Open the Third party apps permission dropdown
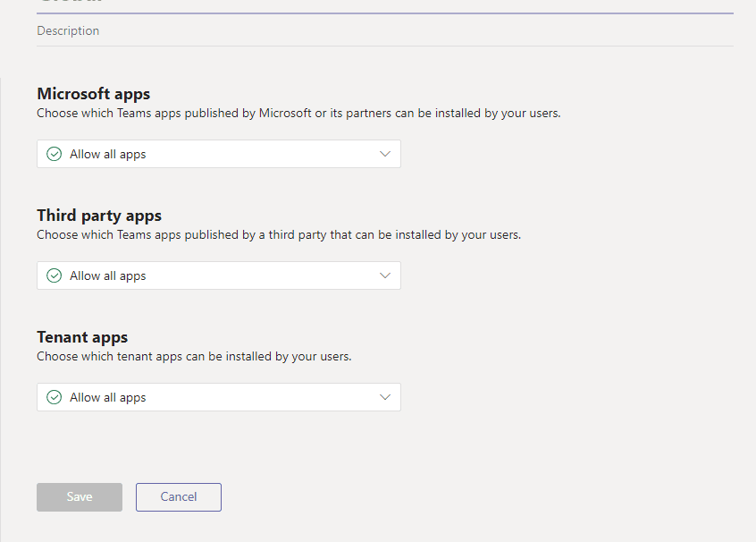756x542 pixels. (218, 275)
